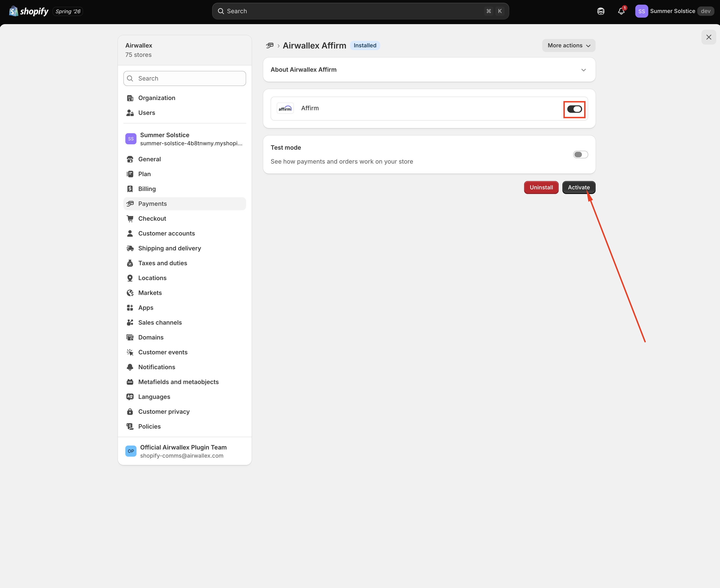720x588 pixels.
Task: Click the Uninstall button
Action: pyautogui.click(x=541, y=187)
